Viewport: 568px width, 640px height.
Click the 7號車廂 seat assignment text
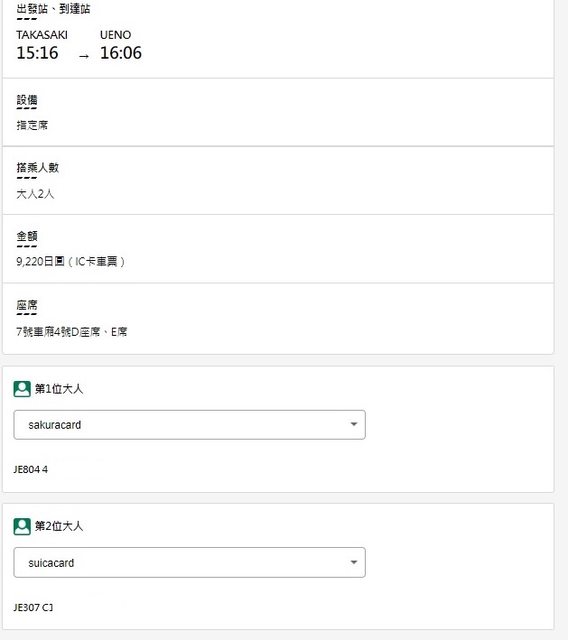[x=71, y=332]
